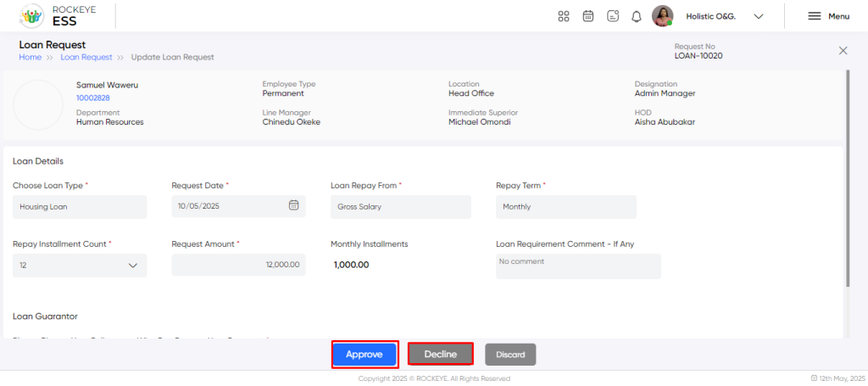The image size is (868, 386).
Task: Go to Loan Request breadcrumb
Action: click(x=86, y=57)
